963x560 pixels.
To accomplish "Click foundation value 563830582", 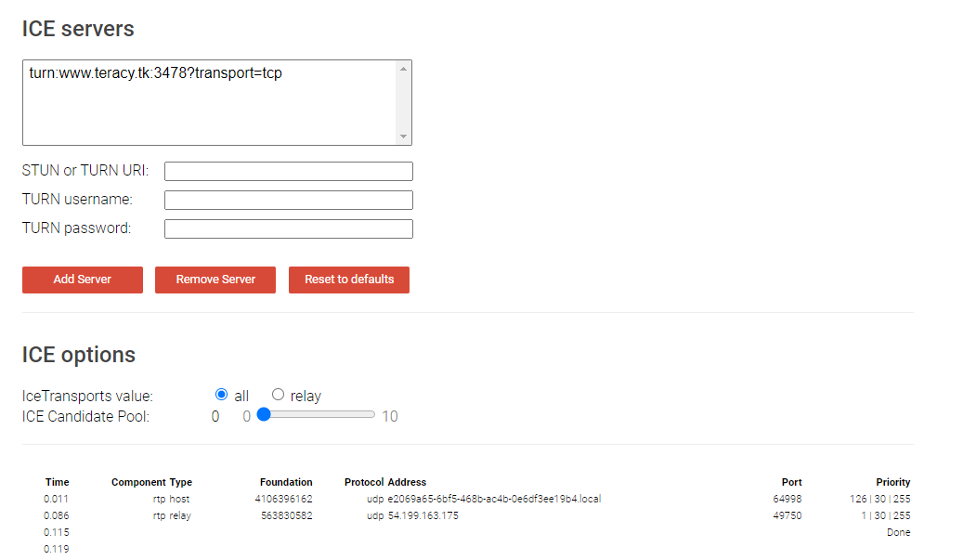I will pos(287,515).
